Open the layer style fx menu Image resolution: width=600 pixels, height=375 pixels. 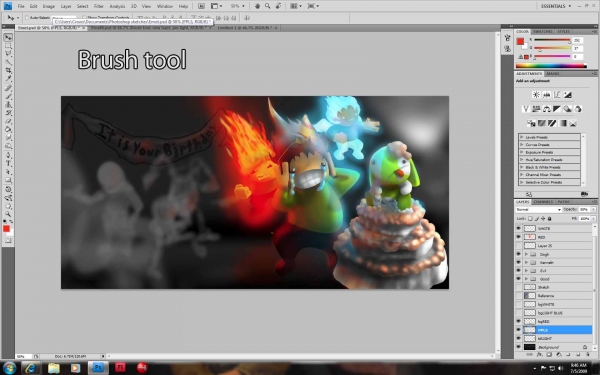(540, 355)
